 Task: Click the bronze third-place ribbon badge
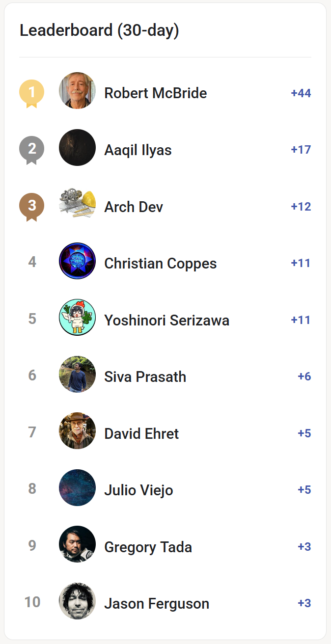31,204
